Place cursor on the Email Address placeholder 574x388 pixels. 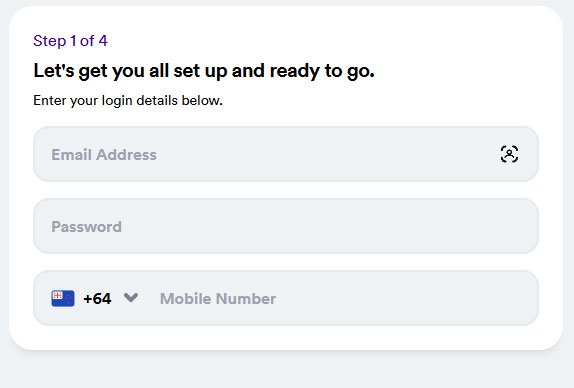[x=104, y=155]
